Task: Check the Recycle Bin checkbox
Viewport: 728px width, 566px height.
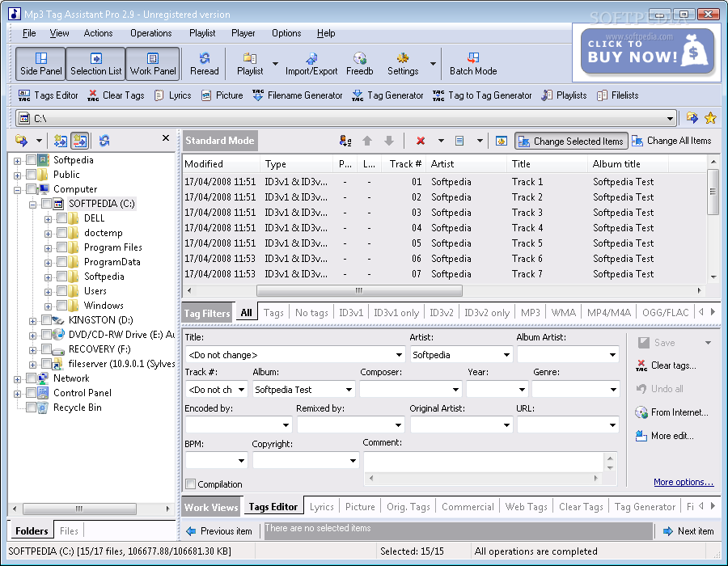Action: [x=31, y=408]
